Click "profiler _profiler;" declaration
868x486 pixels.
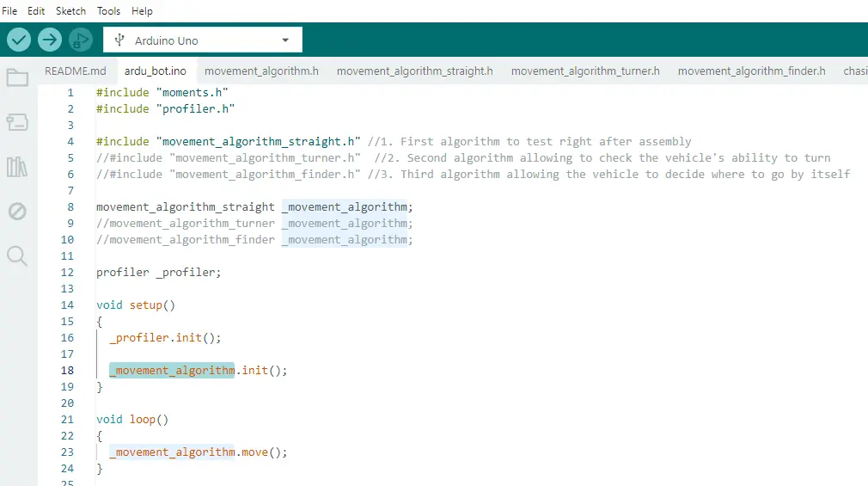[x=158, y=272]
